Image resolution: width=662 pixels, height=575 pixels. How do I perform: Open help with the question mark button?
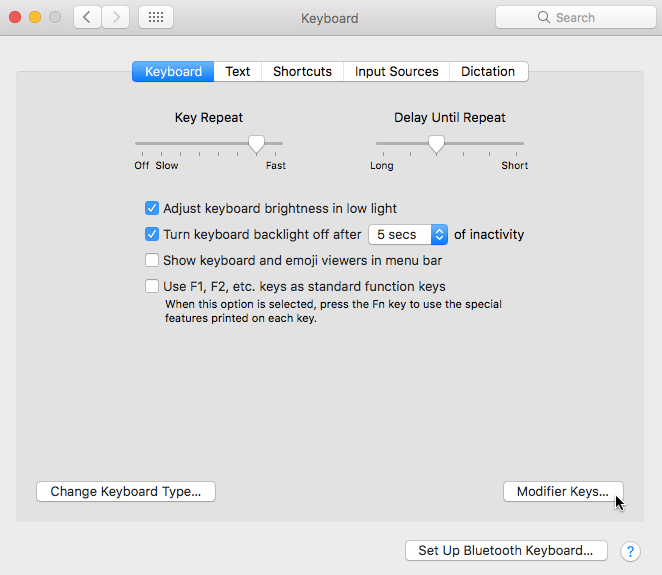tap(630, 551)
